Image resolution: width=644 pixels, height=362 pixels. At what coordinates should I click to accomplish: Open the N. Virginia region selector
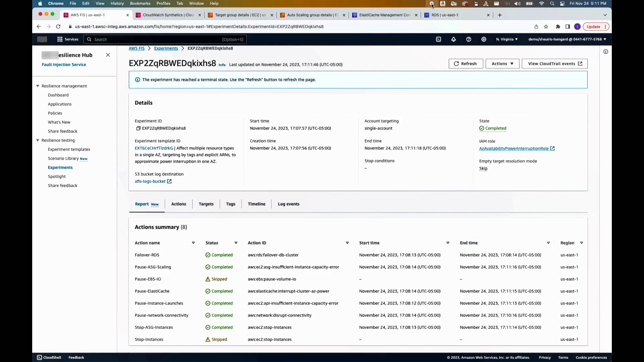(x=506, y=39)
